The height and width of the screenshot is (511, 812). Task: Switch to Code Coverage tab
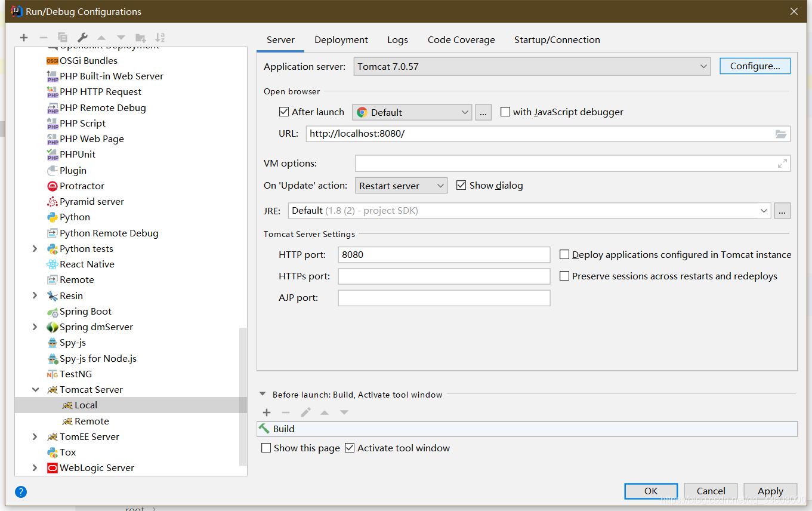click(x=461, y=40)
